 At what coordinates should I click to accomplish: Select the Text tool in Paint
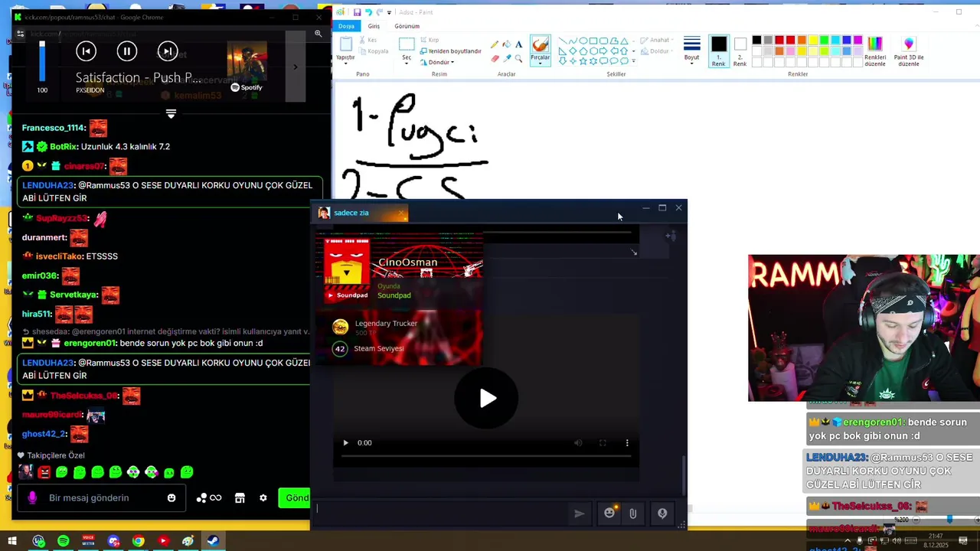[518, 44]
